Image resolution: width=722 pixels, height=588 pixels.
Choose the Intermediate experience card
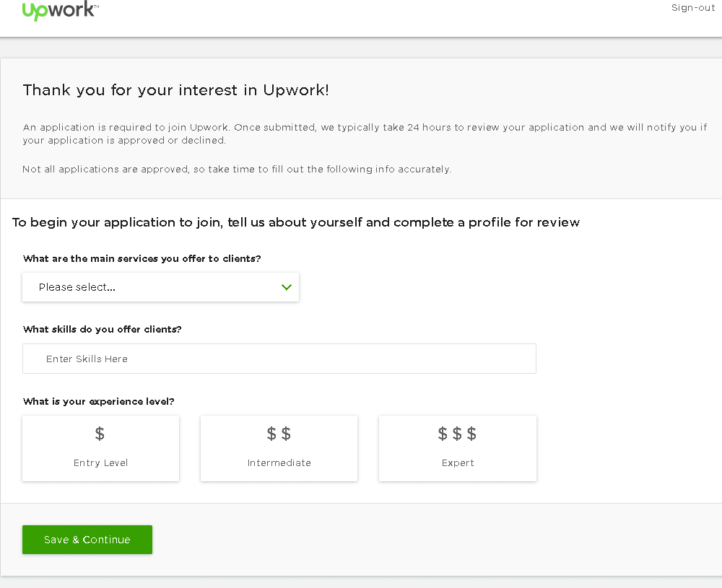(279, 448)
